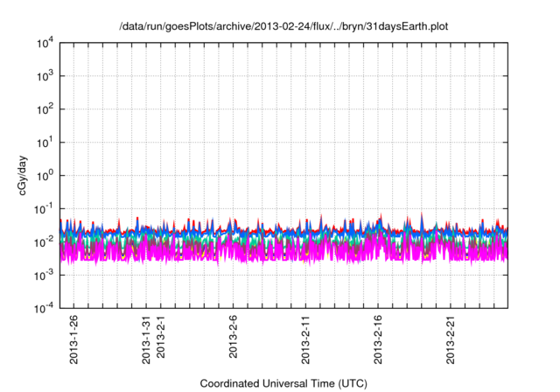Click the 10^0 y-axis tick label

[x=45, y=176]
